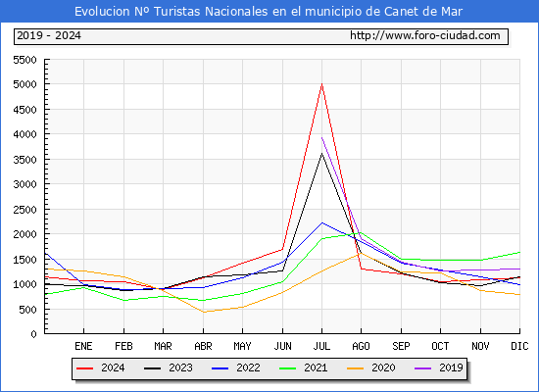Viewport: 539px width, 392px height.
Task: Click the 2000 y-axis value
Action: tap(24, 234)
